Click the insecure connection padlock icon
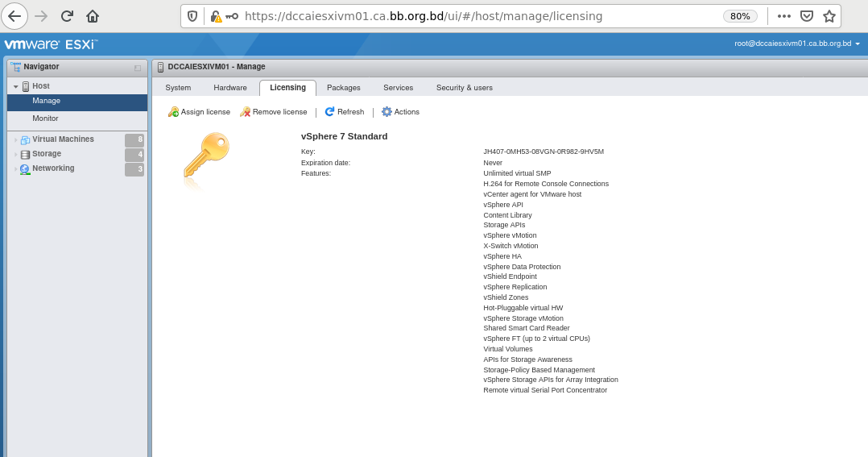This screenshot has width=868, height=457. tap(216, 17)
